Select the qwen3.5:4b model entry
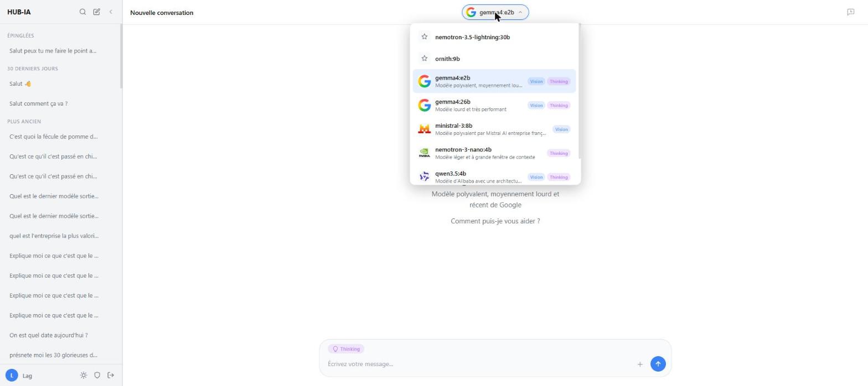 (x=494, y=177)
